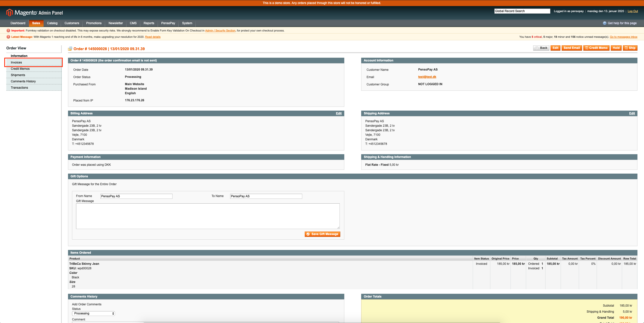The height and width of the screenshot is (323, 644).
Task: Click the Ship button
Action: [x=630, y=48]
